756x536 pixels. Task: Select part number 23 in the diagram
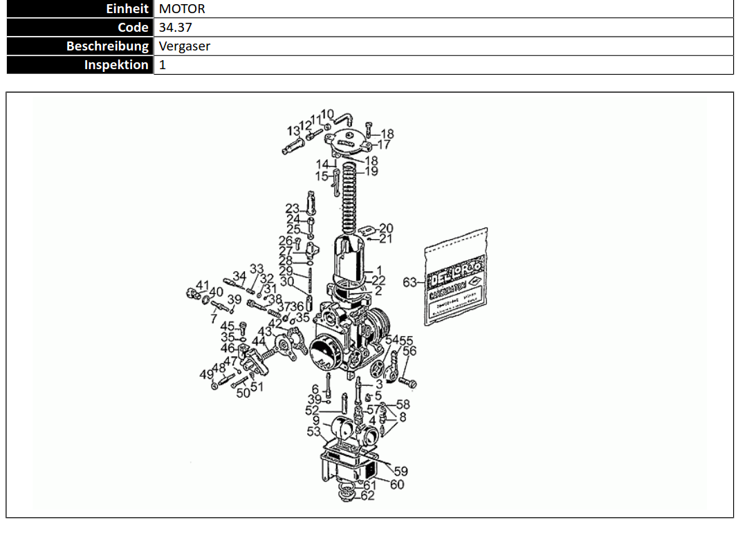pos(292,209)
